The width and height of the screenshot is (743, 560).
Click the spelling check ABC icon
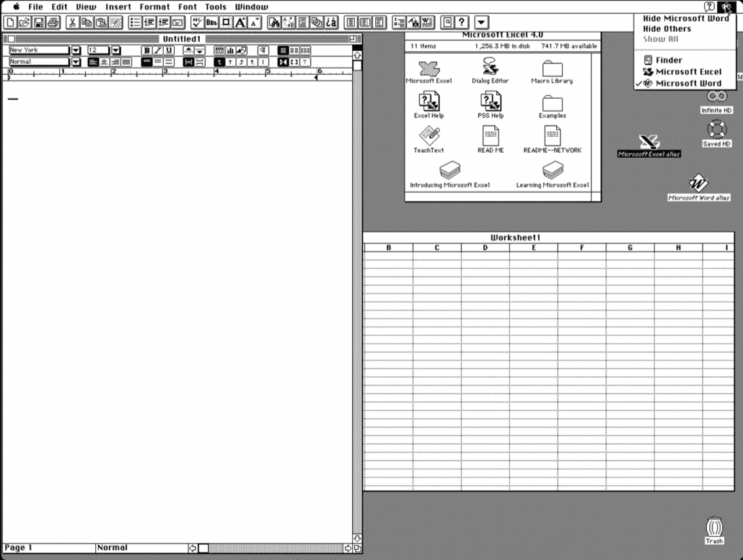tap(197, 22)
